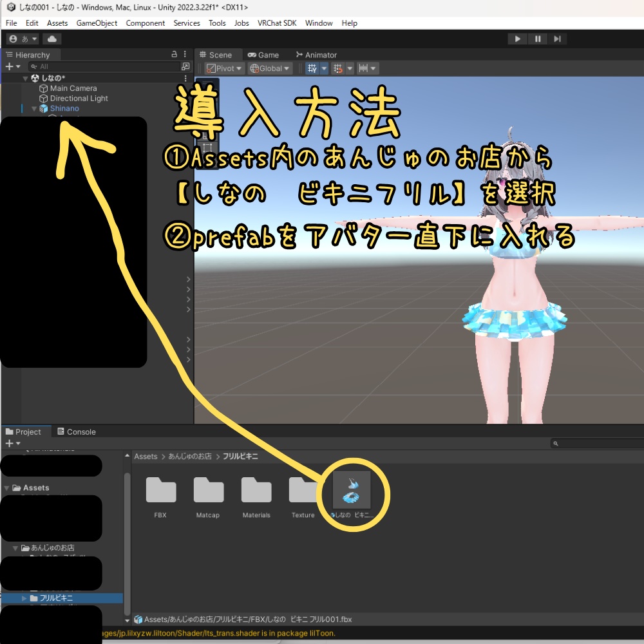Go to Assets in breadcrumb path

[146, 457]
